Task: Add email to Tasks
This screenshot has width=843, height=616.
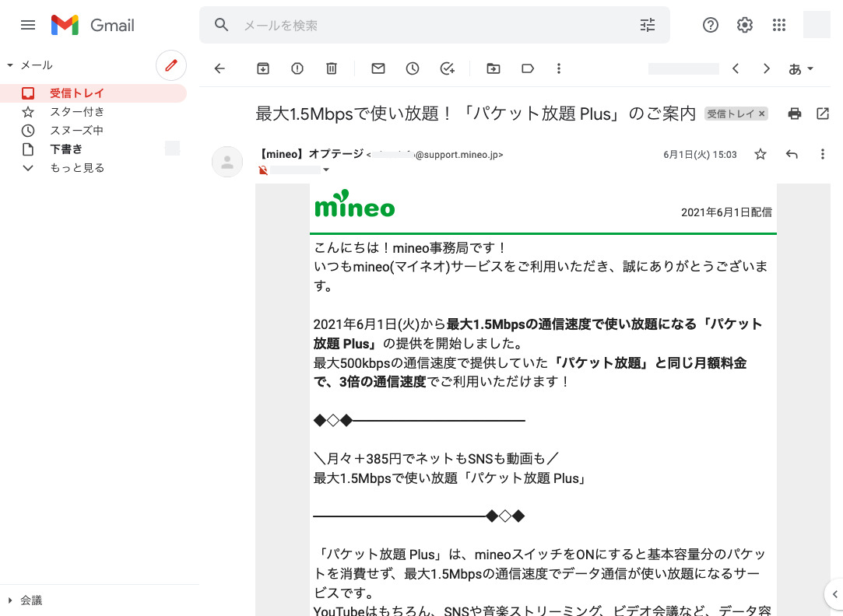Action: tap(447, 68)
